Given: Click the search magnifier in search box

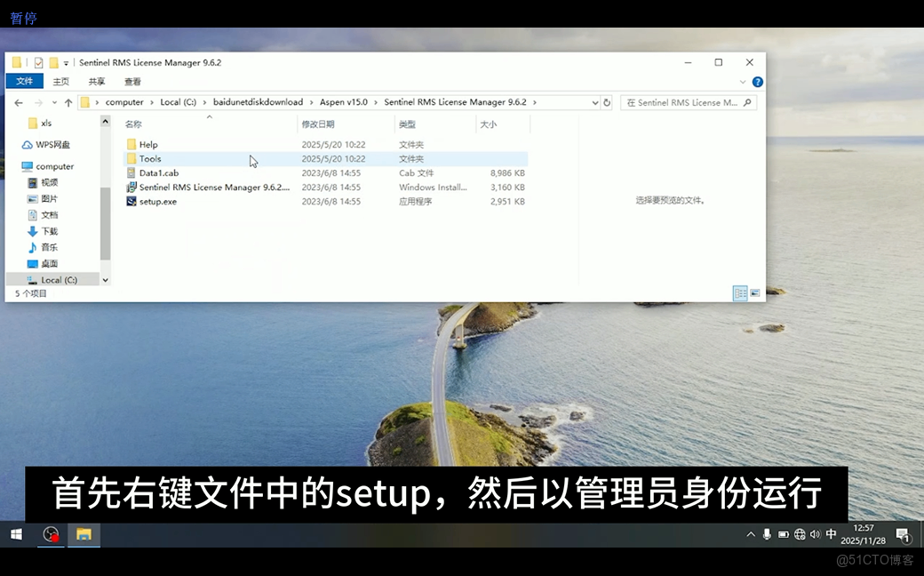Looking at the screenshot, I should click(x=746, y=102).
